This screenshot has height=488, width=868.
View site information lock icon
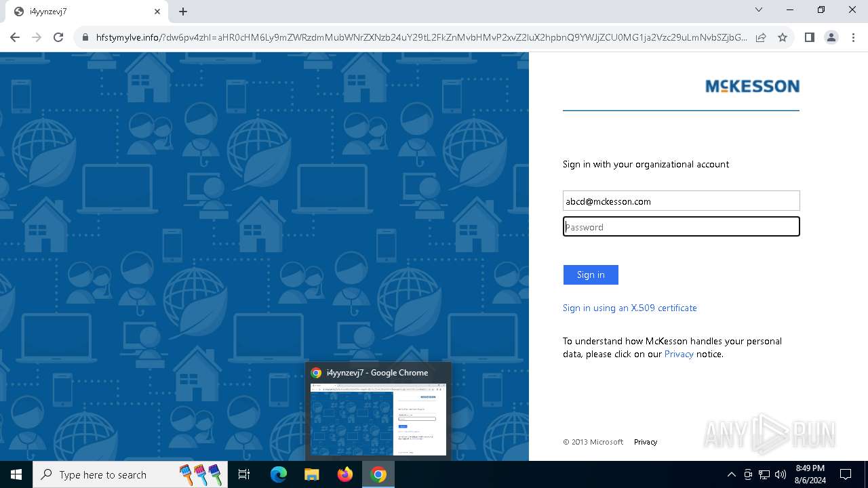tap(85, 38)
